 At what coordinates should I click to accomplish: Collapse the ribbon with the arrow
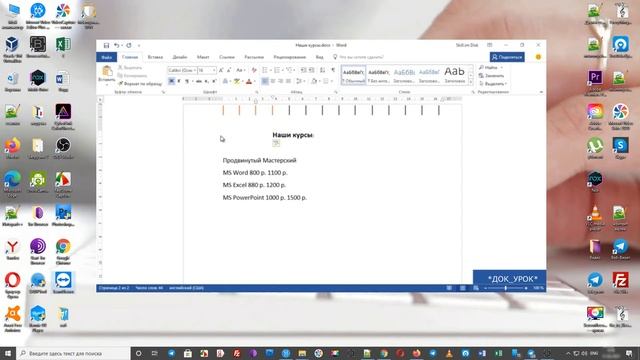(x=541, y=93)
